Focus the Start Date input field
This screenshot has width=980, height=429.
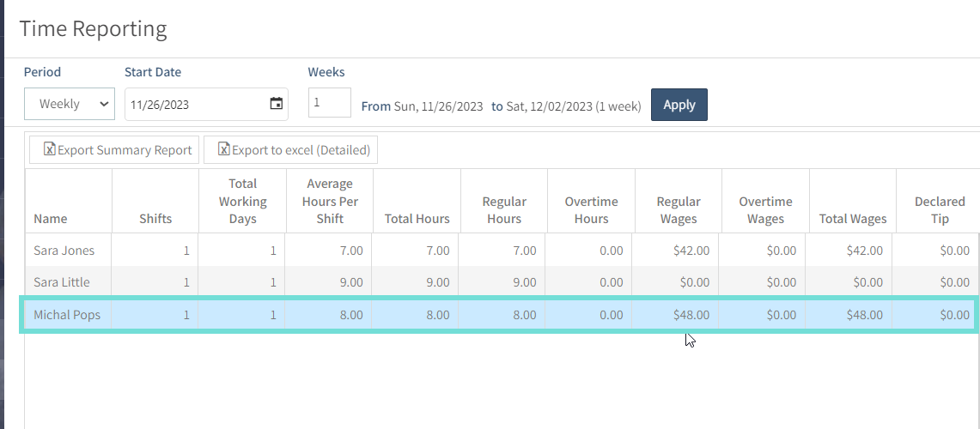tap(206, 105)
